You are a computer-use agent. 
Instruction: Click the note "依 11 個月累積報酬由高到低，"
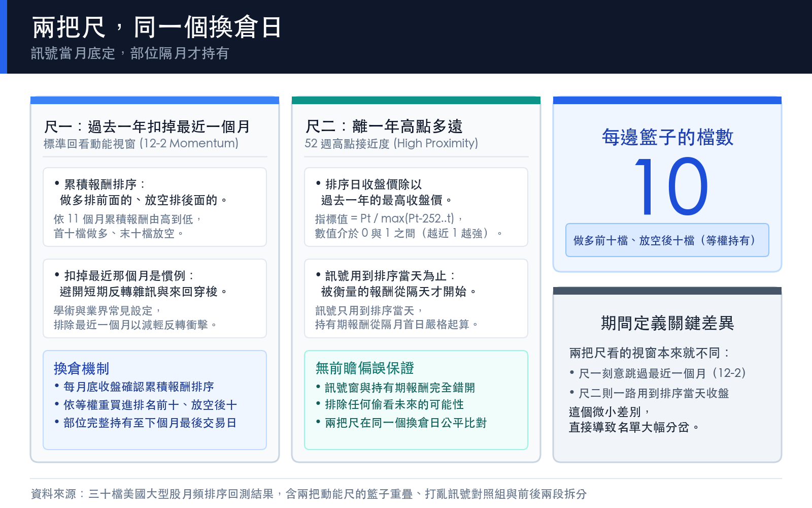128,219
